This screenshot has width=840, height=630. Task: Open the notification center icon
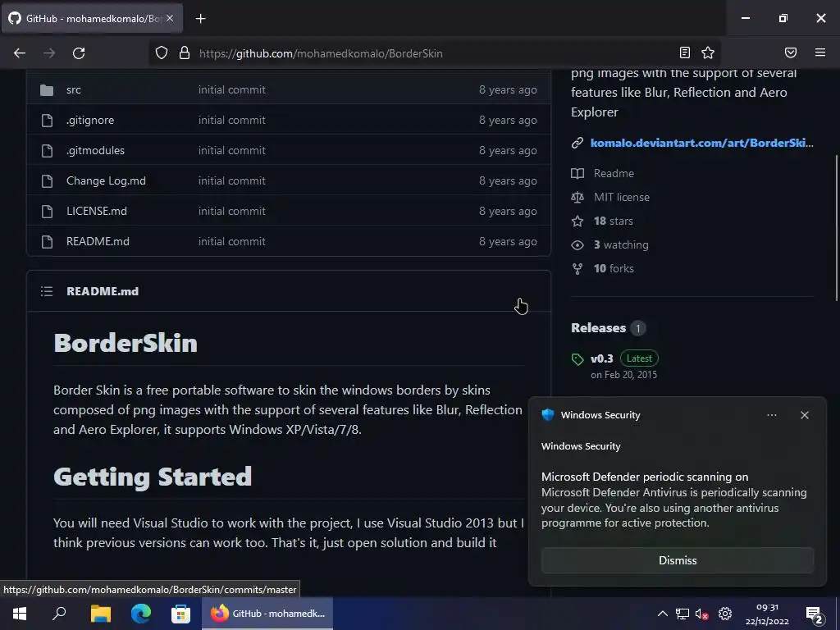coord(815,615)
